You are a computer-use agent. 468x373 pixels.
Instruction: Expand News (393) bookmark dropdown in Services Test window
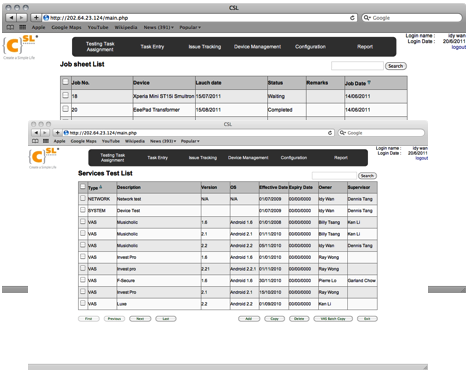[163, 141]
